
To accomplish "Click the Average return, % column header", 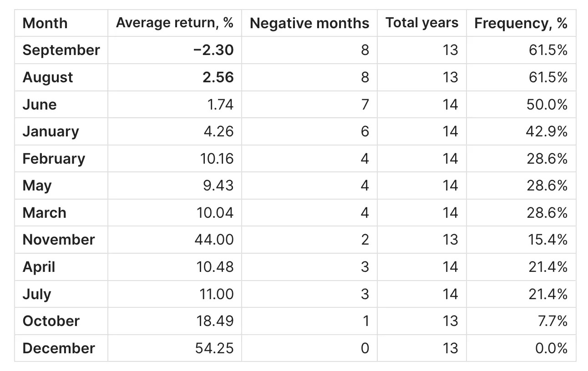I will [x=174, y=23].
